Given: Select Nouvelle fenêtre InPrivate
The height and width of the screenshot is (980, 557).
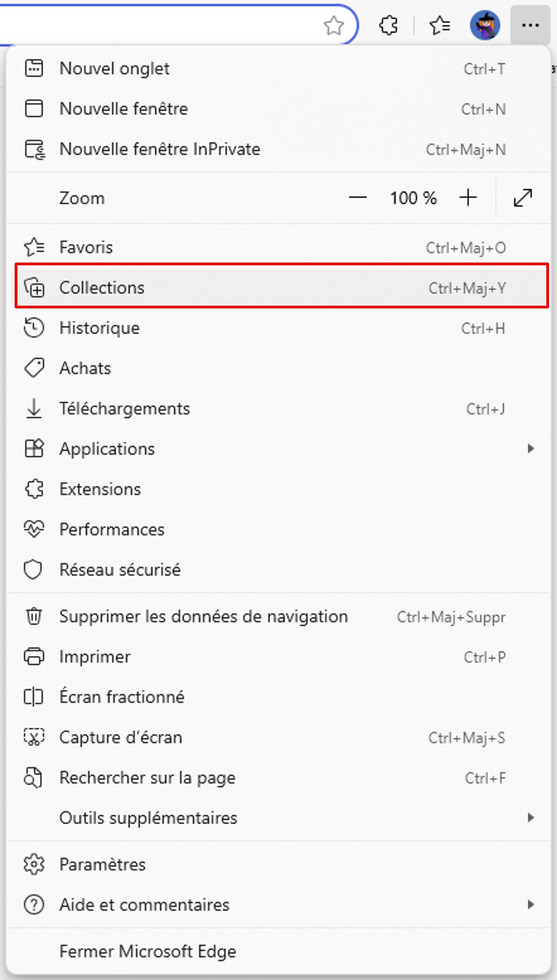Looking at the screenshot, I should 160,150.
